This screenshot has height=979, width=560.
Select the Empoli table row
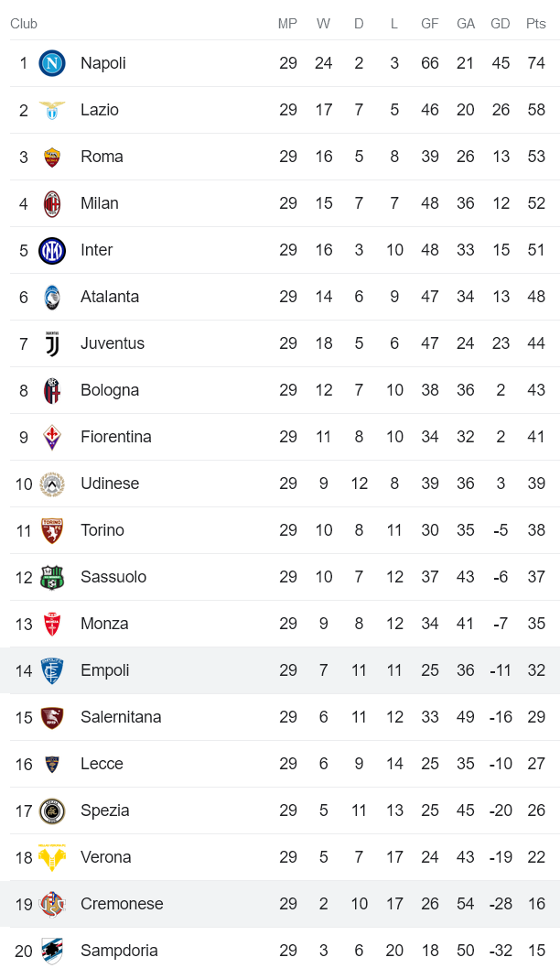280,670
